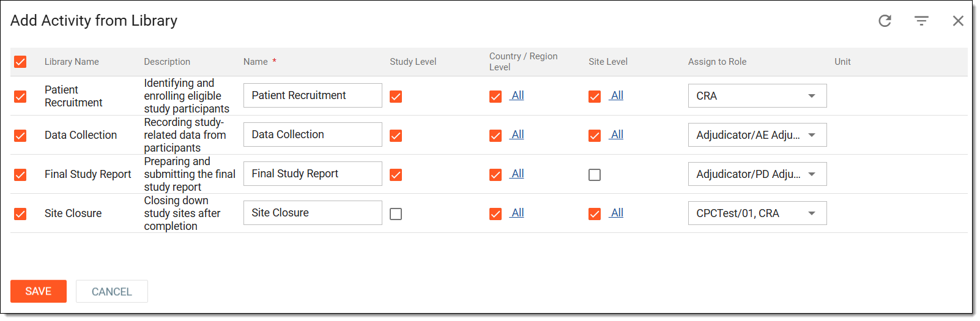Edit the Final Study Report name field
The image size is (980, 321).
pyautogui.click(x=313, y=174)
